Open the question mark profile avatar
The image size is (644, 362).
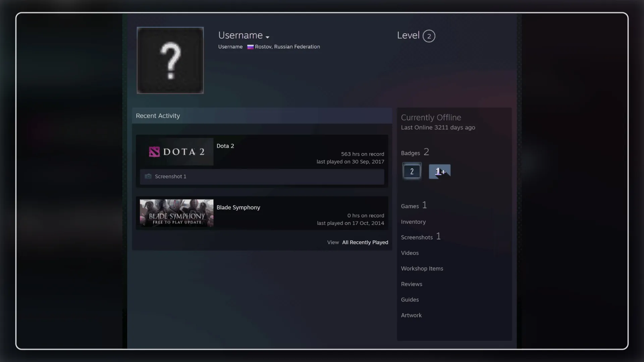[x=170, y=60]
